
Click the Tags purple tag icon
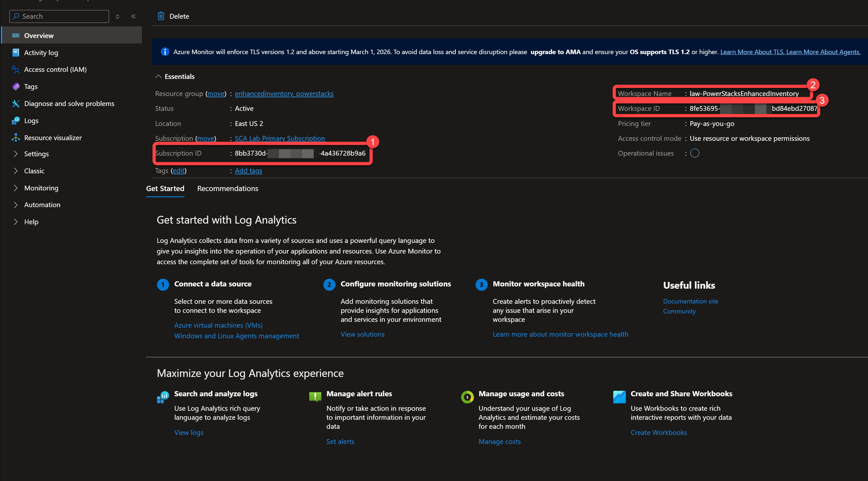click(15, 87)
